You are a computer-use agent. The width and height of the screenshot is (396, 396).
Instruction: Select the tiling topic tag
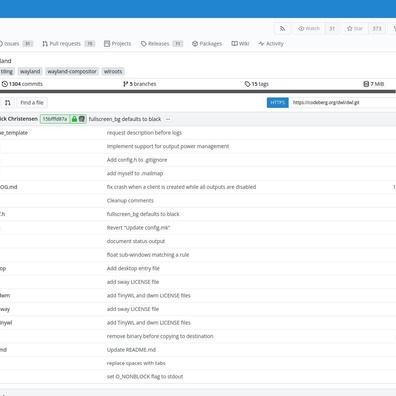tap(7, 71)
